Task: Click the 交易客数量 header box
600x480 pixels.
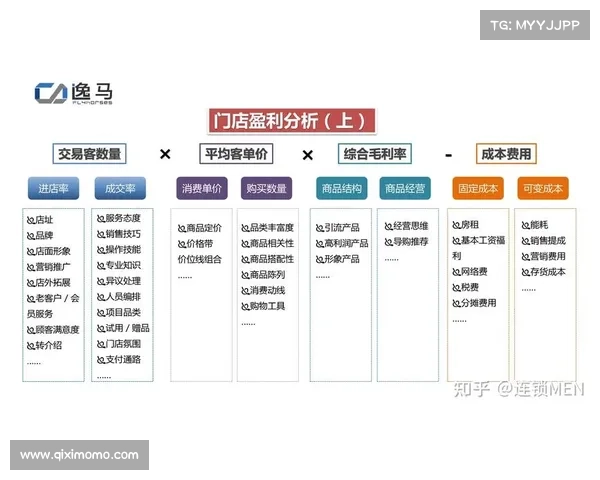Action: 89,154
